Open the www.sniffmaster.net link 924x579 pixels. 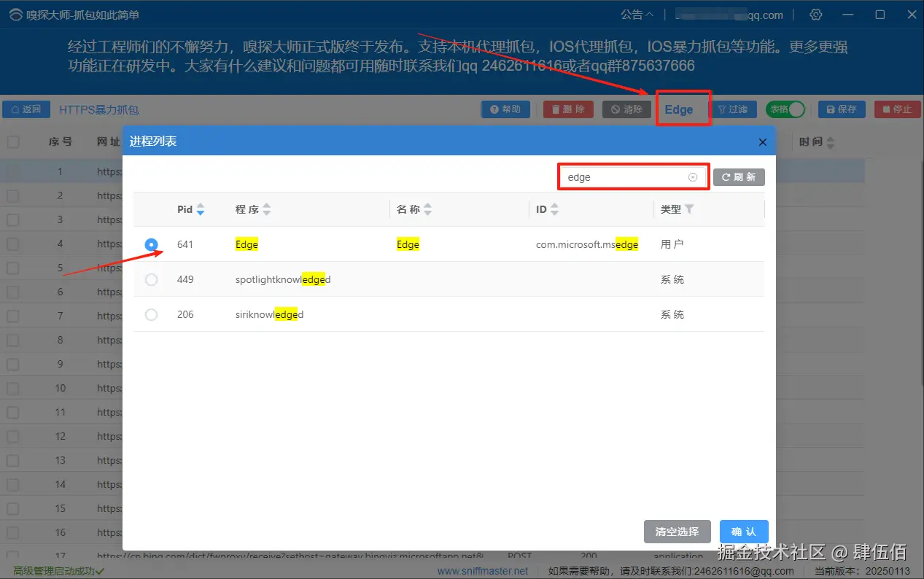pos(482,571)
